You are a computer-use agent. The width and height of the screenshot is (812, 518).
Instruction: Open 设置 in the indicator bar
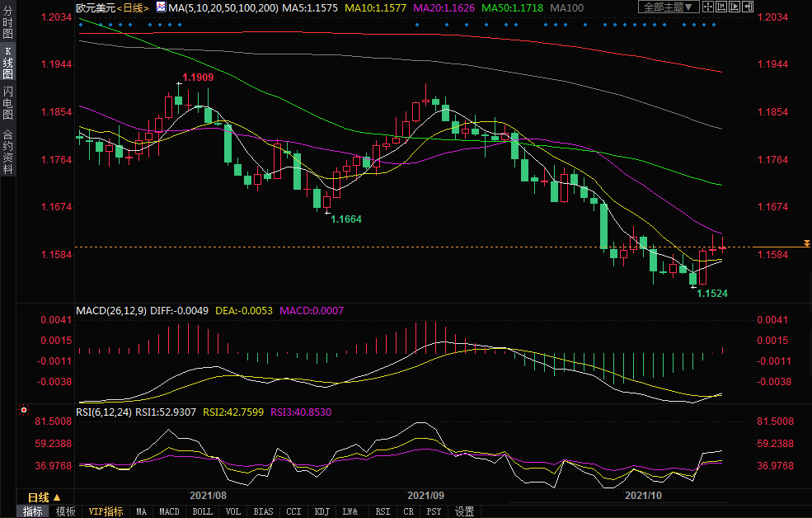(464, 511)
